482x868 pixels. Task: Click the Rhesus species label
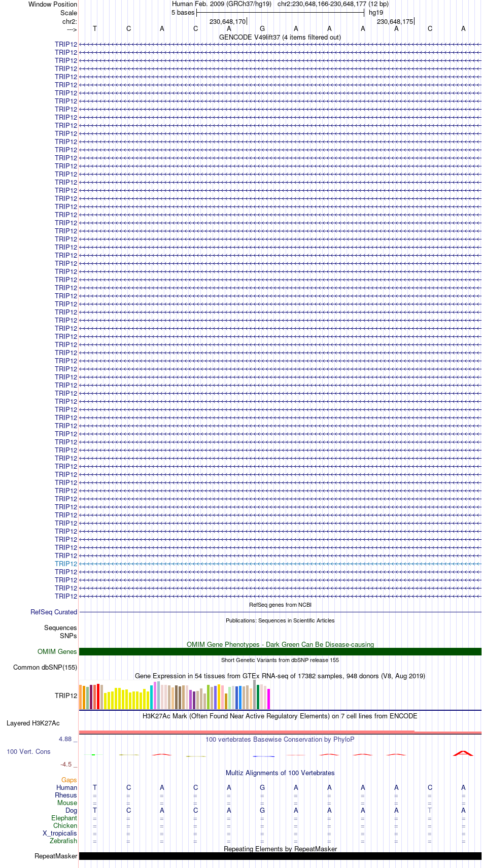click(x=66, y=795)
